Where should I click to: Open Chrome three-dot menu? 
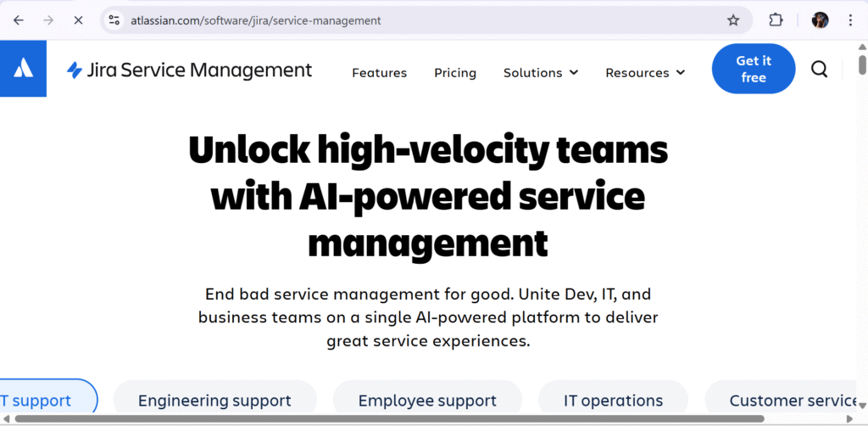(850, 20)
